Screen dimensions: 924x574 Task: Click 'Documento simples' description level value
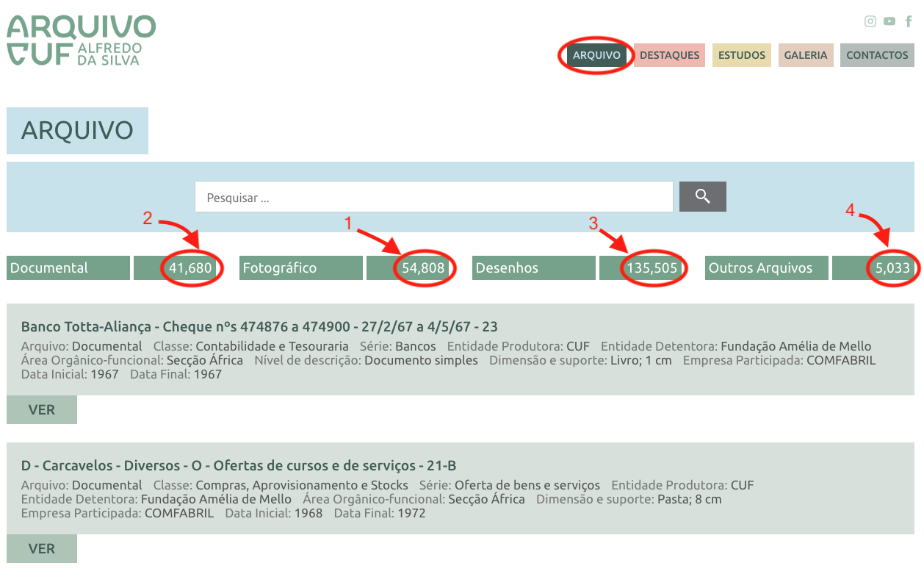(x=421, y=360)
